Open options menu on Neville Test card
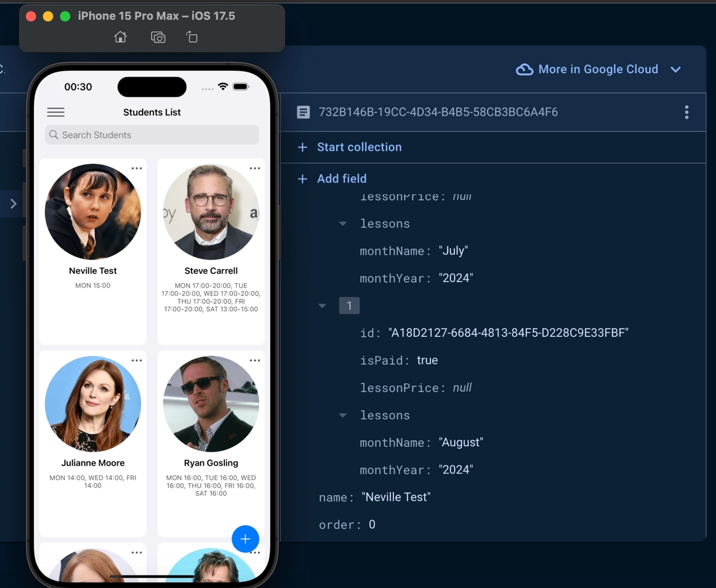 [137, 168]
